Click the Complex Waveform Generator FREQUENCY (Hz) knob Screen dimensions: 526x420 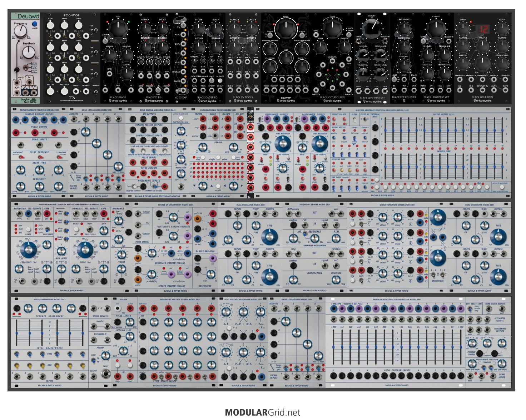pos(29,250)
